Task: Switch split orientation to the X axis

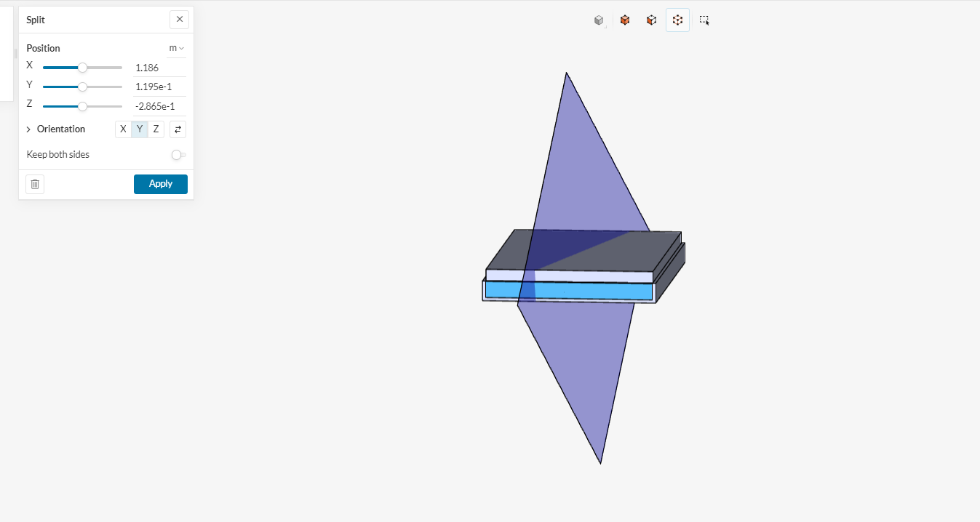Action: click(122, 129)
